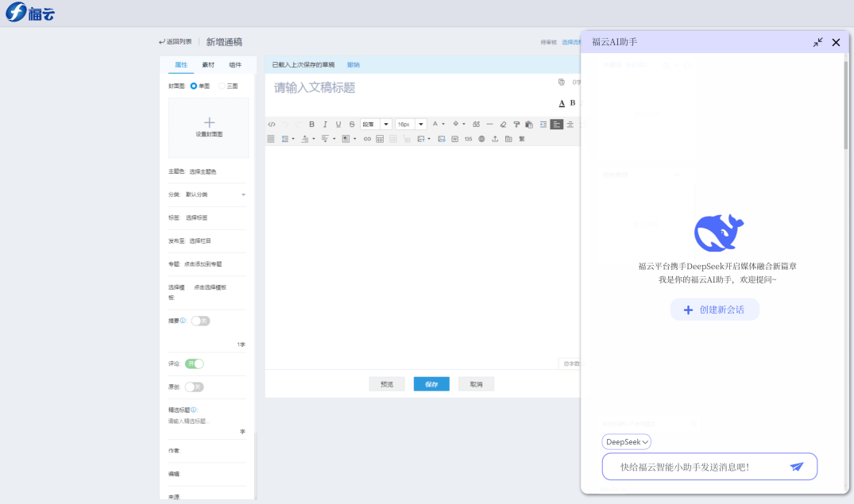This screenshot has height=504, width=854.
Task: Insert a hyperlink
Action: (367, 140)
